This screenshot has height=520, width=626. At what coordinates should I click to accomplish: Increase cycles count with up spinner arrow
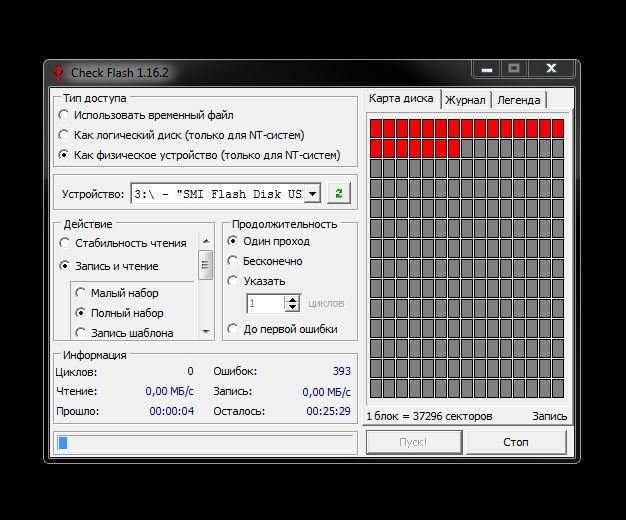[293, 300]
